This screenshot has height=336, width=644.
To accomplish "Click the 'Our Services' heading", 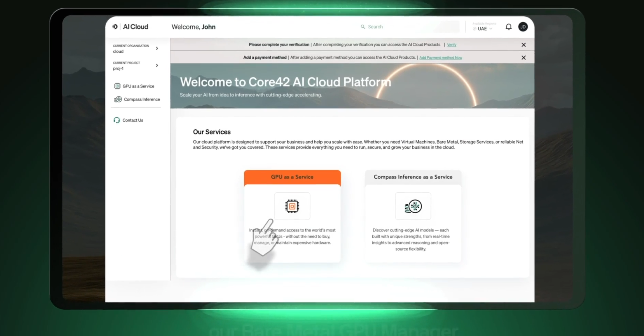I will 212,132.
